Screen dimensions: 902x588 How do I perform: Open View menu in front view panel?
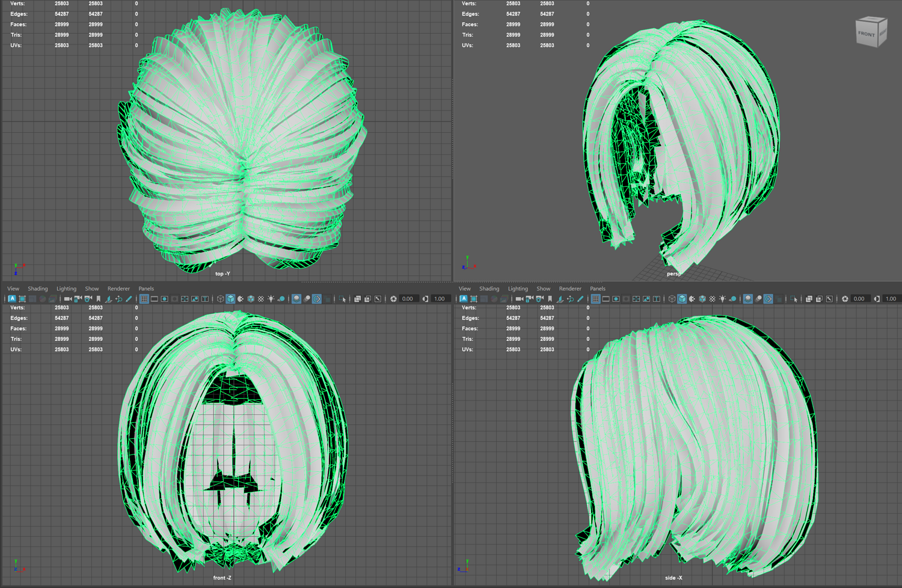[13, 289]
